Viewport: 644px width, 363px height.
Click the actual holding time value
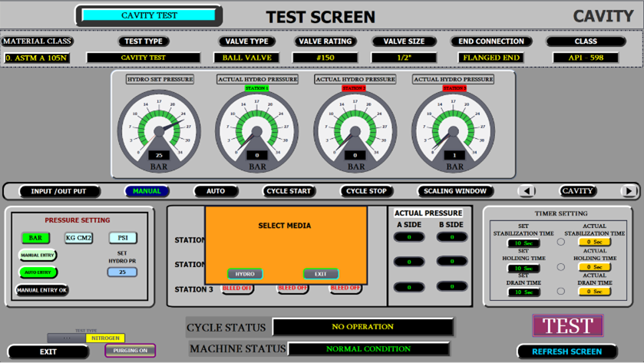click(x=594, y=267)
